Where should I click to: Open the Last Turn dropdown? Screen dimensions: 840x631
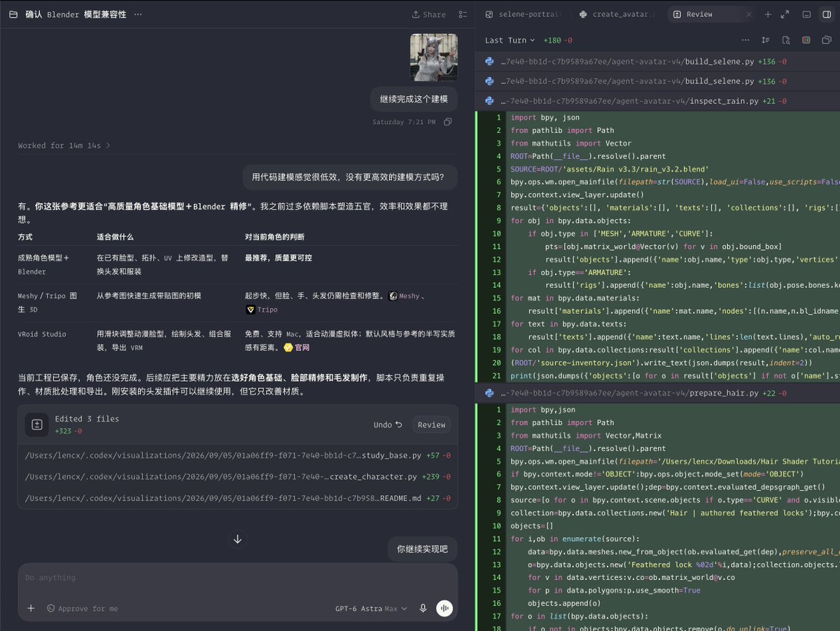click(x=510, y=41)
